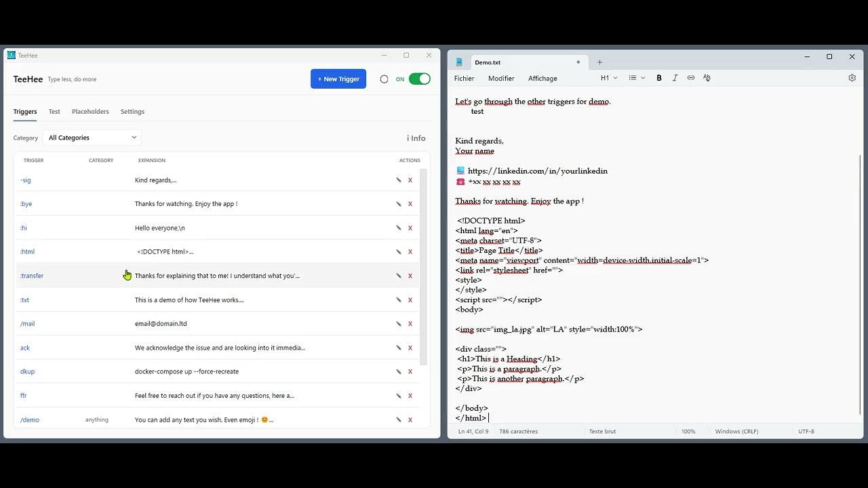Delete the /mail trigger

point(410,324)
